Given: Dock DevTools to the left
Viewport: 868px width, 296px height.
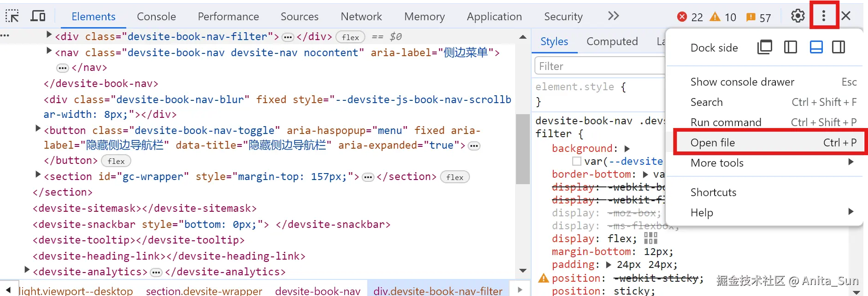Looking at the screenshot, I should point(791,47).
